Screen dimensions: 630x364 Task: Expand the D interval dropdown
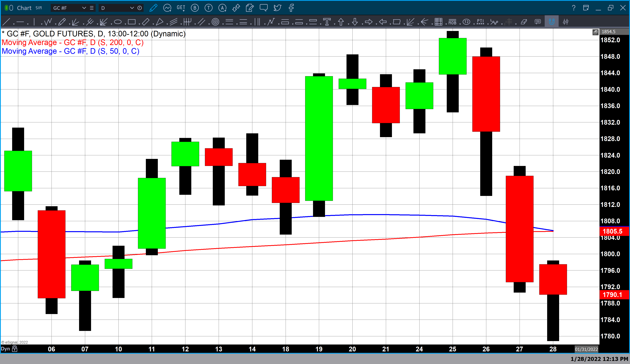coord(132,8)
